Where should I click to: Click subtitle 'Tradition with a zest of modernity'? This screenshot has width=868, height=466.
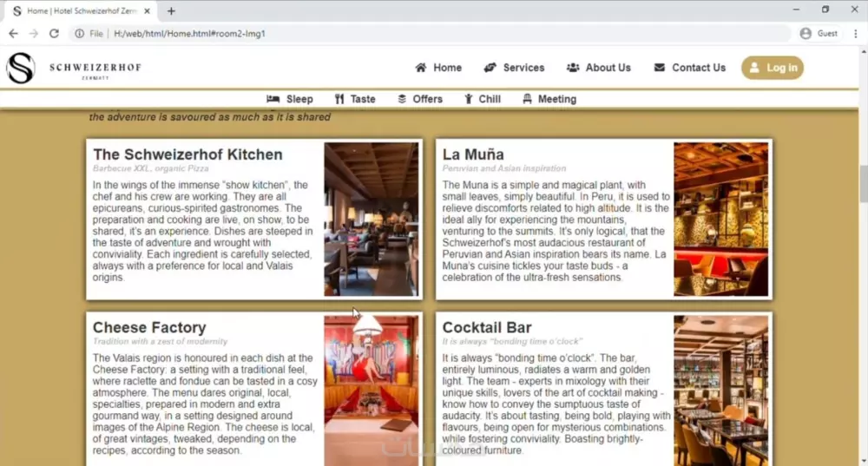(x=160, y=342)
